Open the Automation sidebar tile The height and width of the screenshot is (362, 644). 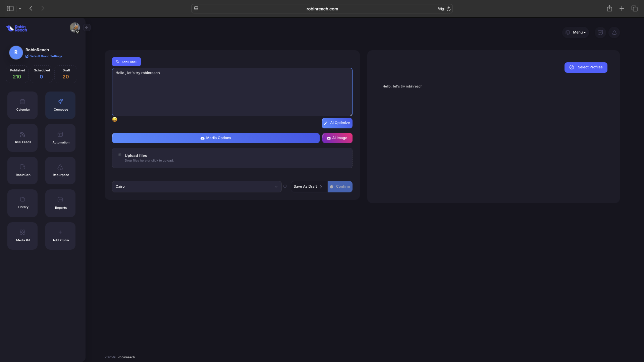pyautogui.click(x=60, y=138)
